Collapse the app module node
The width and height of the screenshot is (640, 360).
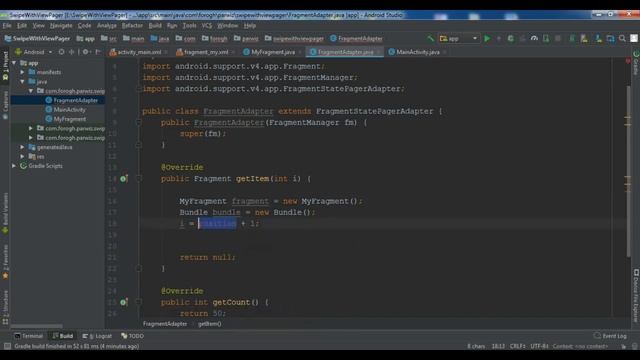tap(14, 63)
